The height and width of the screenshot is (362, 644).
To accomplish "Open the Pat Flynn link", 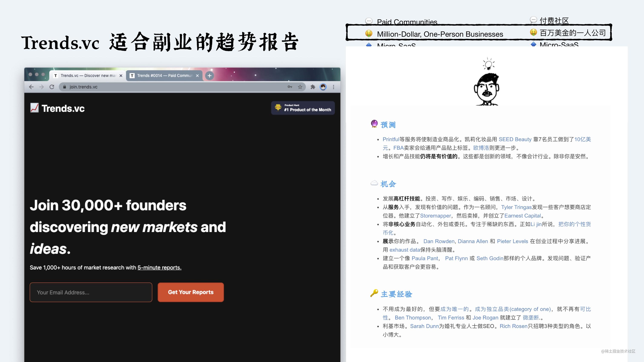I will (x=456, y=258).
